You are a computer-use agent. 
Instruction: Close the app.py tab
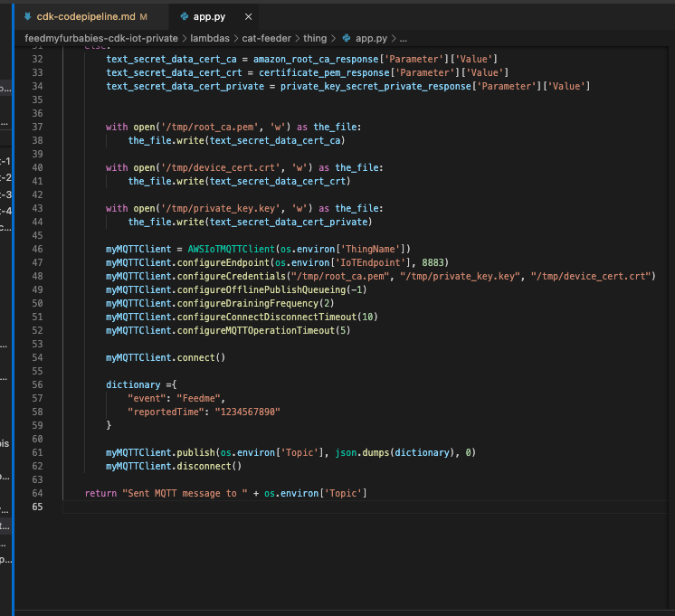click(249, 17)
